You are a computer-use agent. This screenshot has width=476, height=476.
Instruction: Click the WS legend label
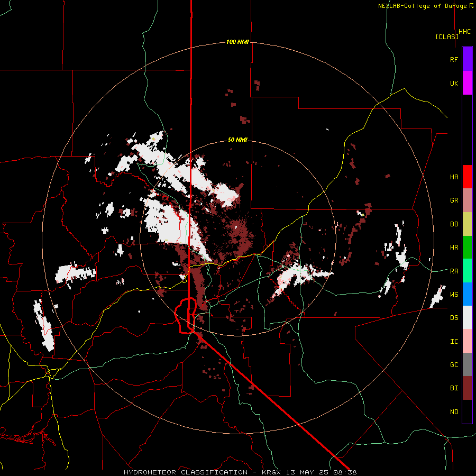pyautogui.click(x=454, y=295)
